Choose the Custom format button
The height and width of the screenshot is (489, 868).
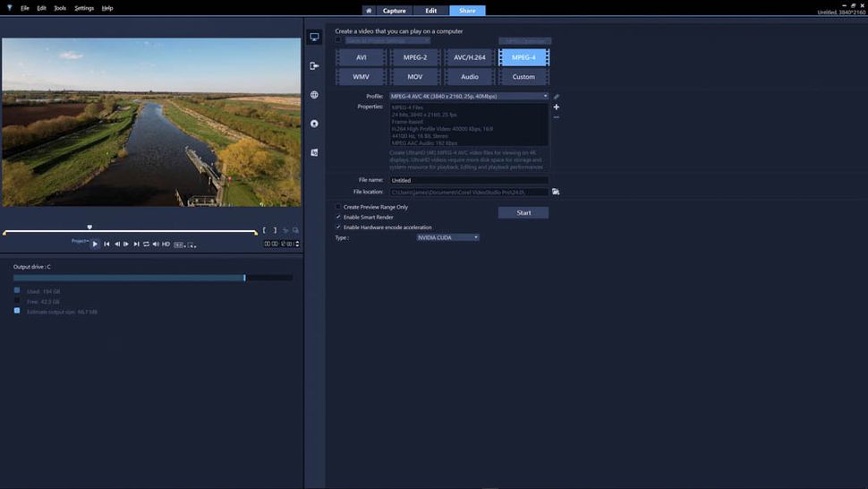pyautogui.click(x=523, y=77)
